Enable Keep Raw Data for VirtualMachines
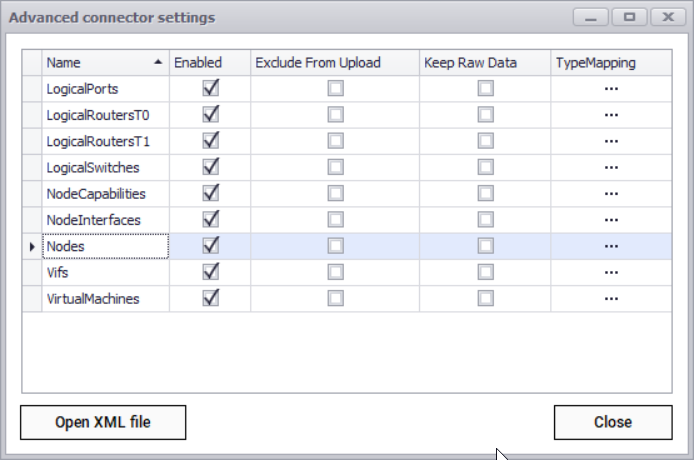The height and width of the screenshot is (460, 694). tap(485, 298)
